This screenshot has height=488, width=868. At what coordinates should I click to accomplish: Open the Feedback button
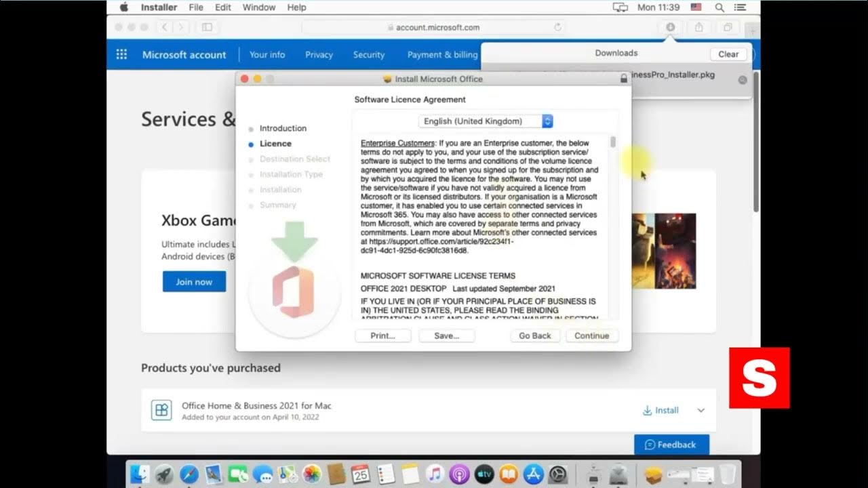(671, 445)
